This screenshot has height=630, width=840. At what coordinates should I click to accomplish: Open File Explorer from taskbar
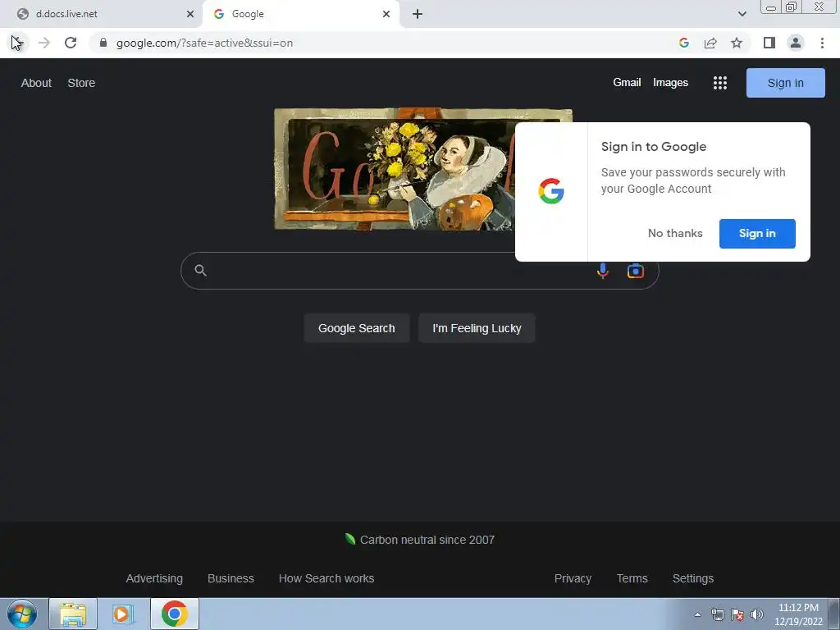pyautogui.click(x=73, y=614)
